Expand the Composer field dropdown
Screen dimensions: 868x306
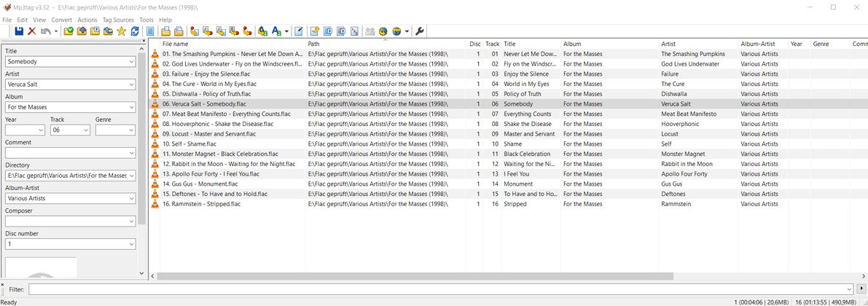point(131,221)
